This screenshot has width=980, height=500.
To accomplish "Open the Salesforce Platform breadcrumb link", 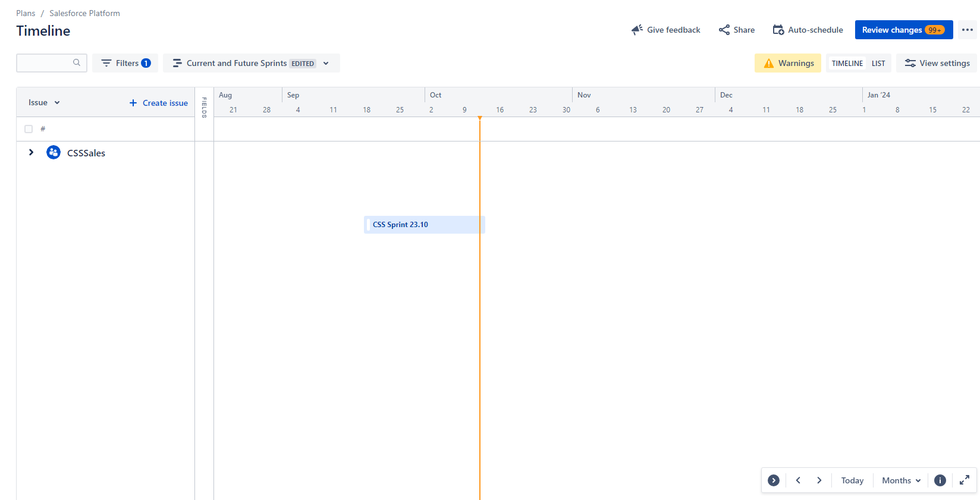I will pos(84,13).
